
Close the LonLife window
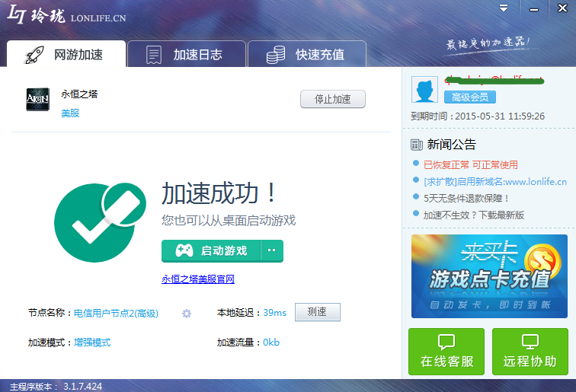pos(562,8)
